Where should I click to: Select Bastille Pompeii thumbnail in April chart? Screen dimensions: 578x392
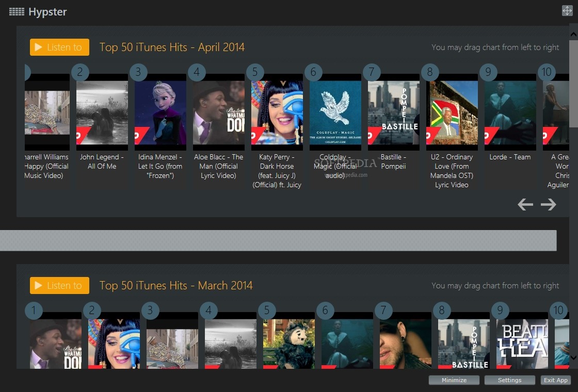point(393,112)
